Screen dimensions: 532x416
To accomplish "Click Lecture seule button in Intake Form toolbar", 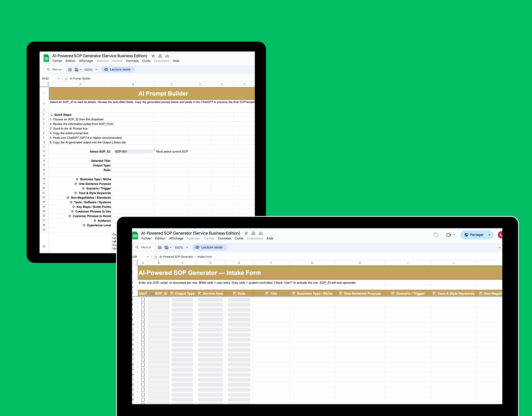I will [x=209, y=247].
